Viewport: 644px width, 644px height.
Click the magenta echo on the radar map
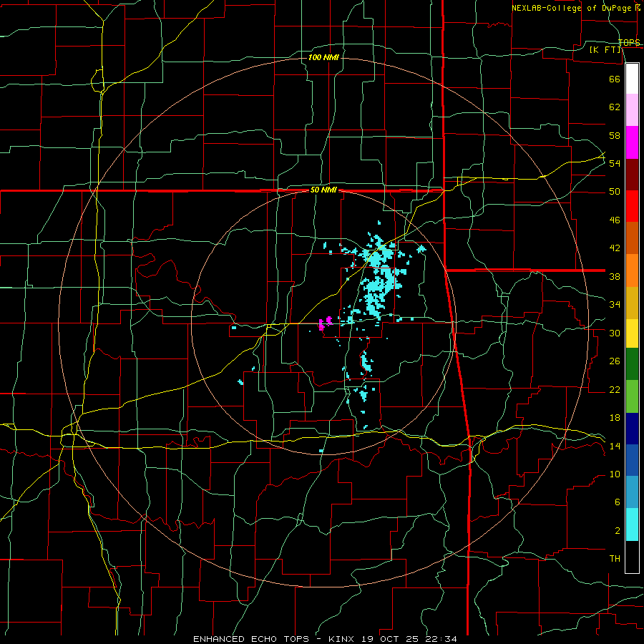(x=325, y=323)
